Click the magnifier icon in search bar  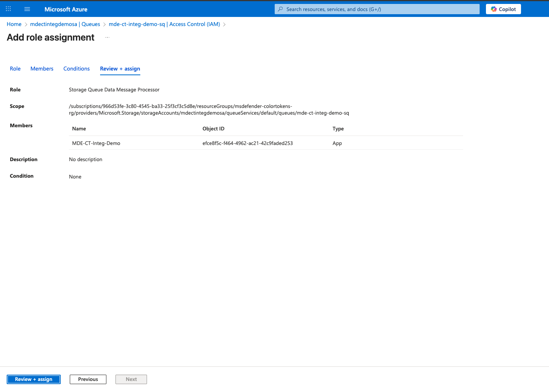click(x=280, y=9)
